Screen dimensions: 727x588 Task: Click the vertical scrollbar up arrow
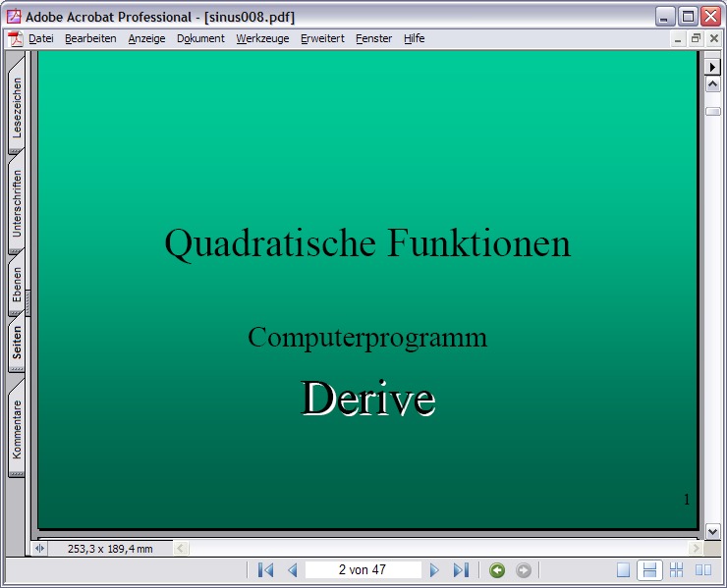(x=712, y=84)
